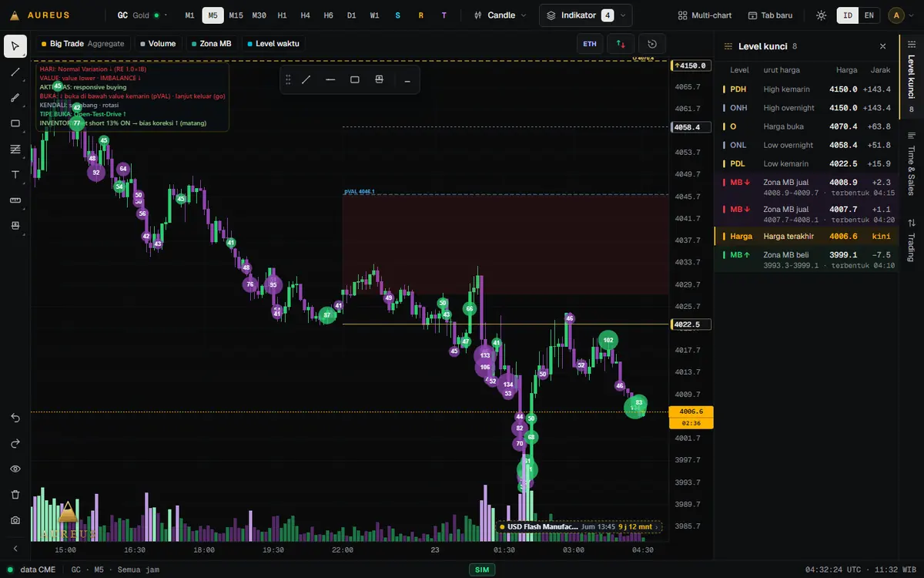
Task: Collapse the left drawing sidebar
Action: 15,549
